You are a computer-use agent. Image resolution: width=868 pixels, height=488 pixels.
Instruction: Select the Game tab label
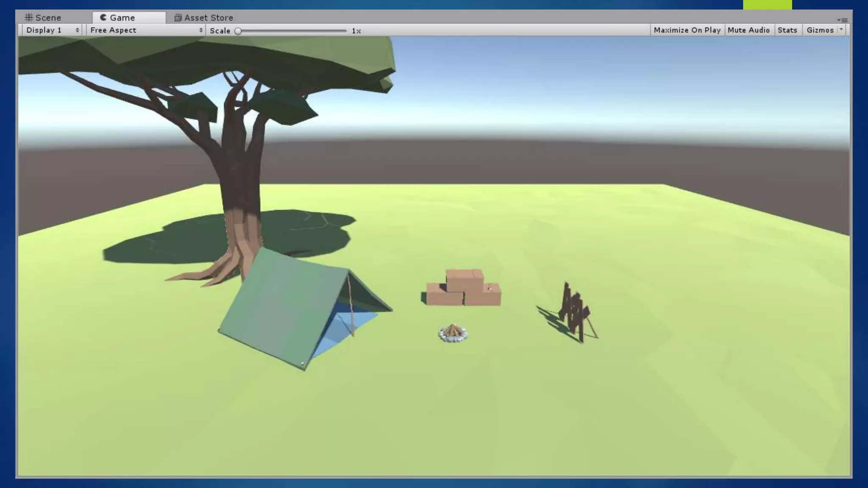[122, 17]
